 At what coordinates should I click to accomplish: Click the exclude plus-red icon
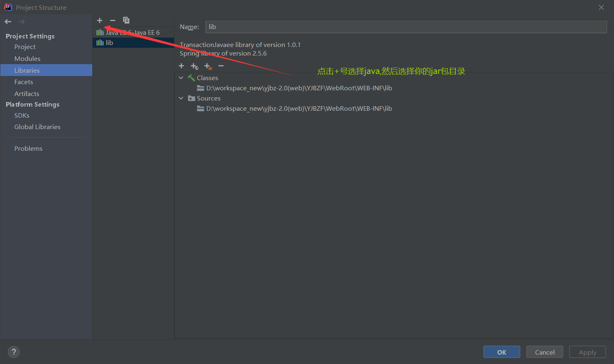click(x=208, y=66)
